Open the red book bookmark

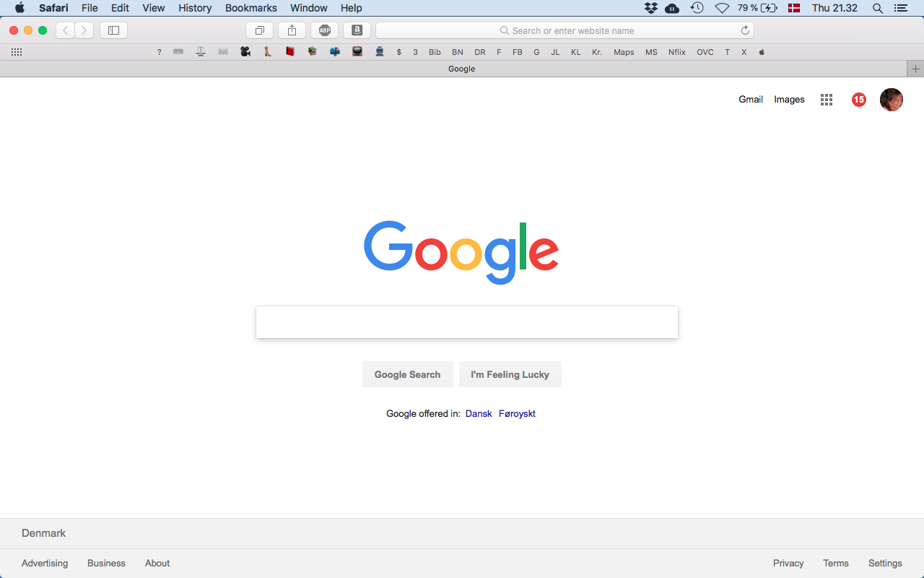pyautogui.click(x=290, y=52)
